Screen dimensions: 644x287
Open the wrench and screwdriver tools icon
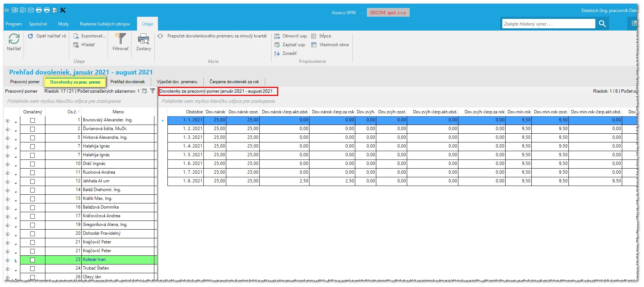(x=63, y=10)
